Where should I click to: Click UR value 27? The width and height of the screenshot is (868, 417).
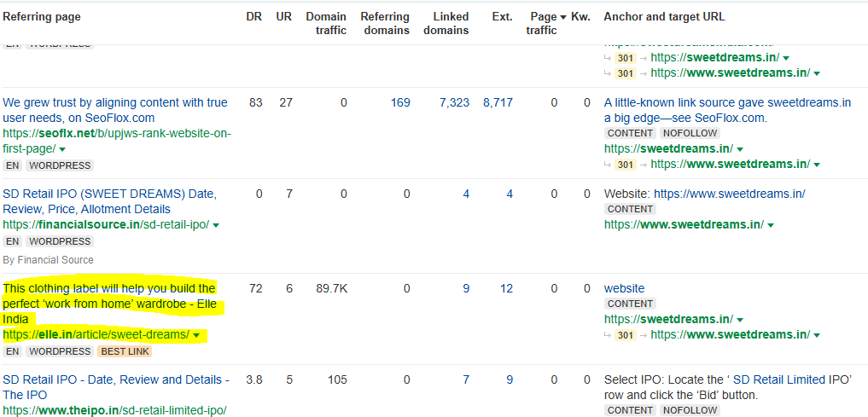(286, 102)
